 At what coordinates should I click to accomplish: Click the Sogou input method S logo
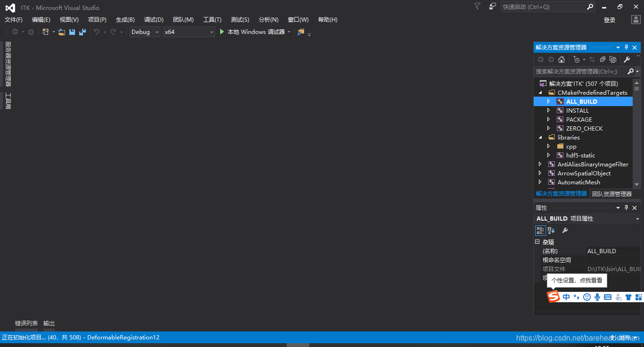(x=553, y=297)
